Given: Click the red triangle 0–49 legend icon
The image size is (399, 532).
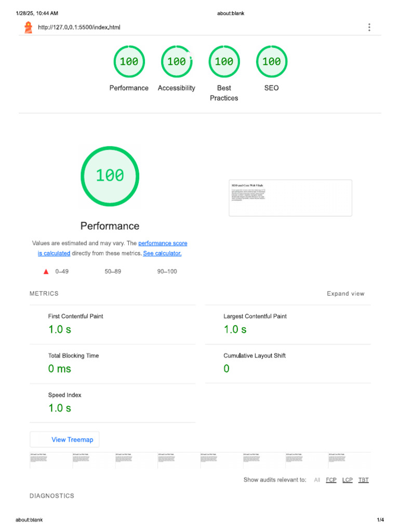Looking at the screenshot, I should coord(46,271).
